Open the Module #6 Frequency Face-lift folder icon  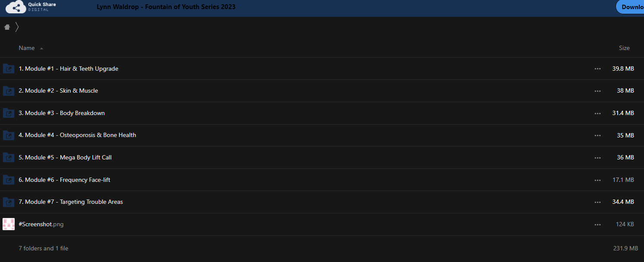pos(9,180)
